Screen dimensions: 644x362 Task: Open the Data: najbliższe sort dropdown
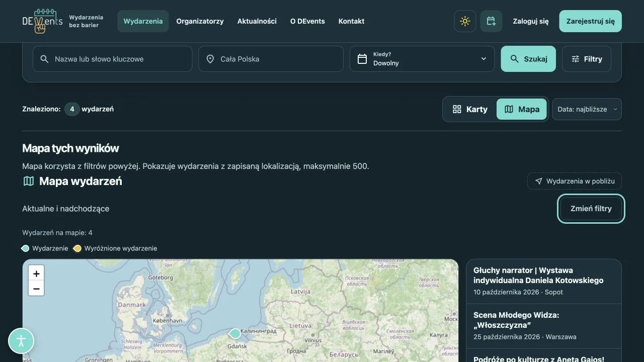click(x=587, y=109)
